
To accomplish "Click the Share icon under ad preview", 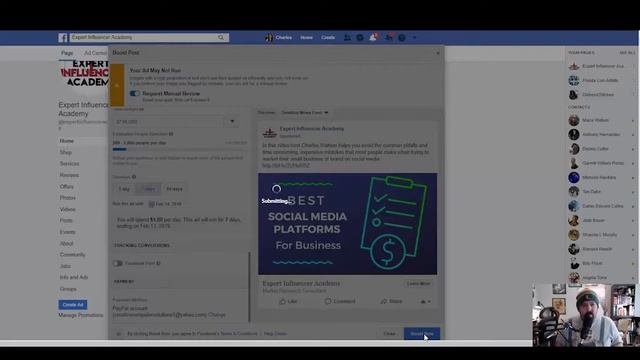I will [x=384, y=301].
